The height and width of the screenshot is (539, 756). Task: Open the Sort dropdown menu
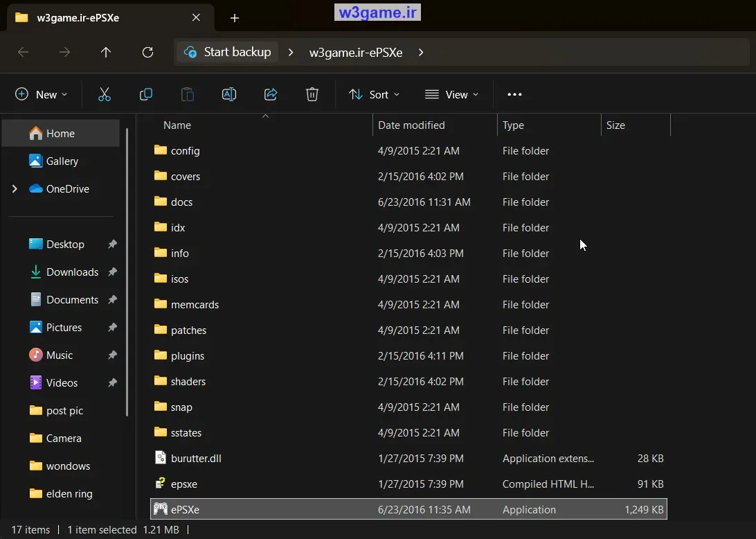click(374, 94)
